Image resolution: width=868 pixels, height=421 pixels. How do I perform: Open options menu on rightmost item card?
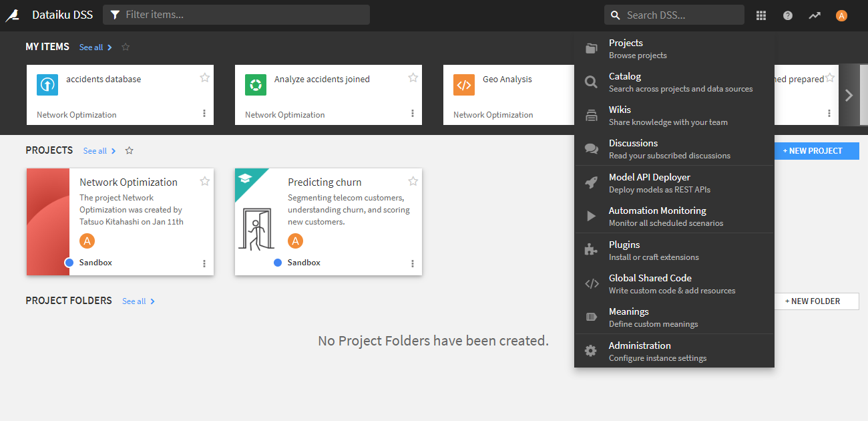pos(829,114)
